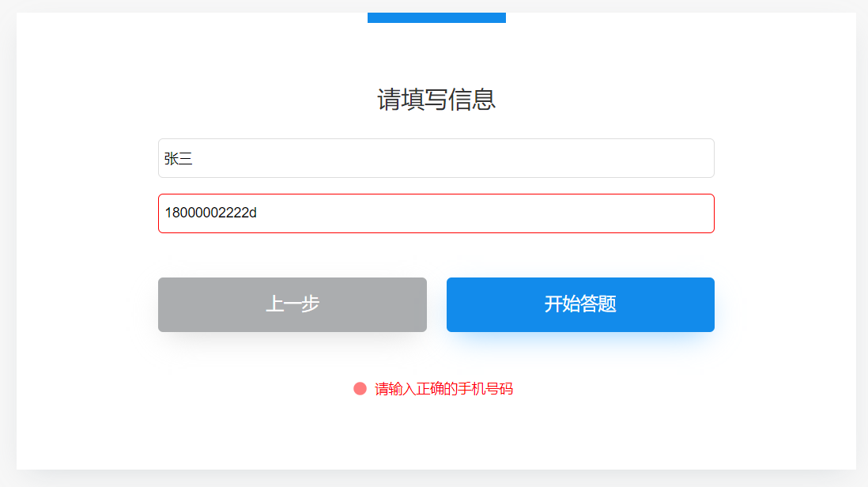This screenshot has height=487, width=868.
Task: Click the 信息 characters in the title
Action: [x=472, y=100]
